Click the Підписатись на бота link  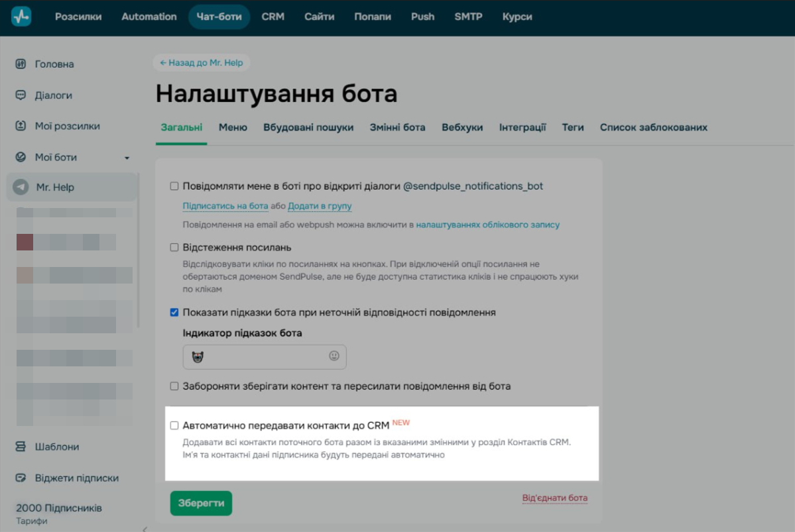[225, 205]
